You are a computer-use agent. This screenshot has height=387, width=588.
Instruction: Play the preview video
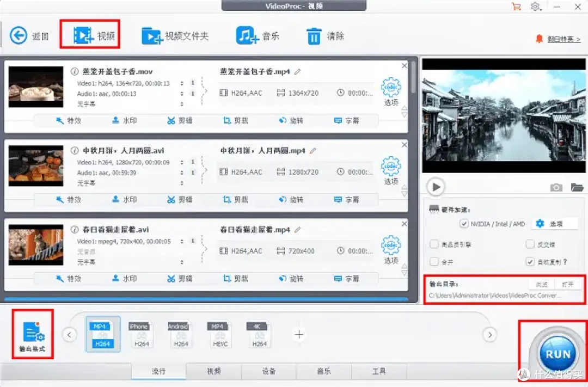(436, 187)
